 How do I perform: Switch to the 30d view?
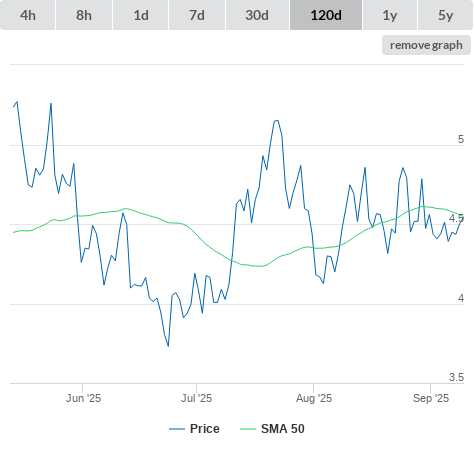pyautogui.click(x=257, y=15)
